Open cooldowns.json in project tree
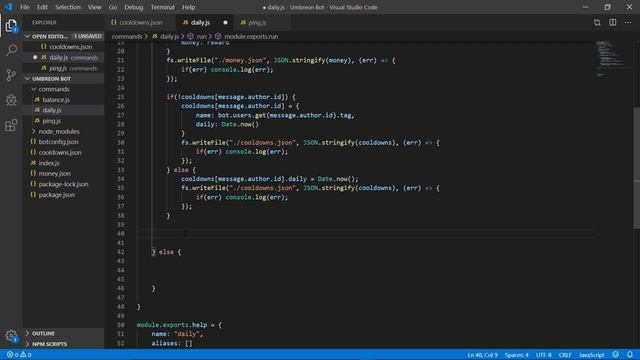This screenshot has height=360, width=640. coord(63,152)
